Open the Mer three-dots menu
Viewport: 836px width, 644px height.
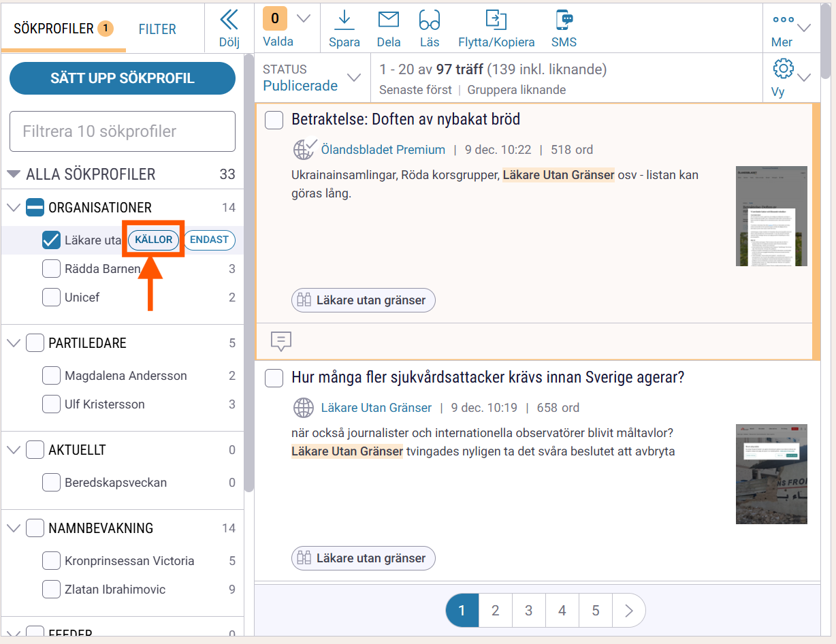pos(784,20)
